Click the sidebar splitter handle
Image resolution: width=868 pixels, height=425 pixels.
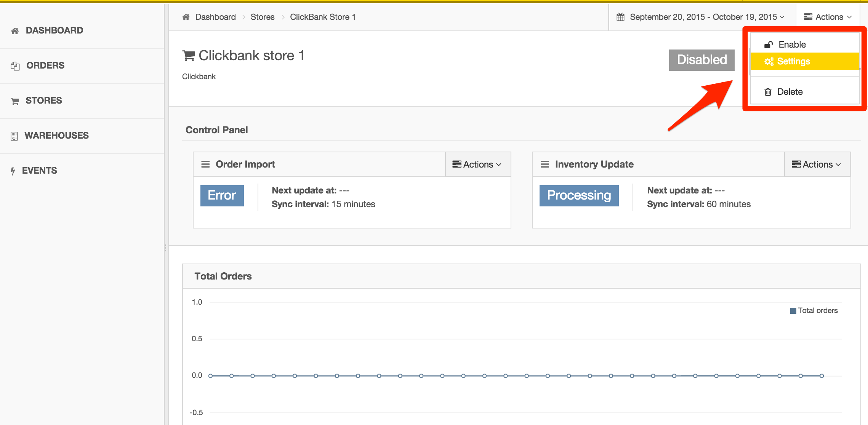pos(166,248)
